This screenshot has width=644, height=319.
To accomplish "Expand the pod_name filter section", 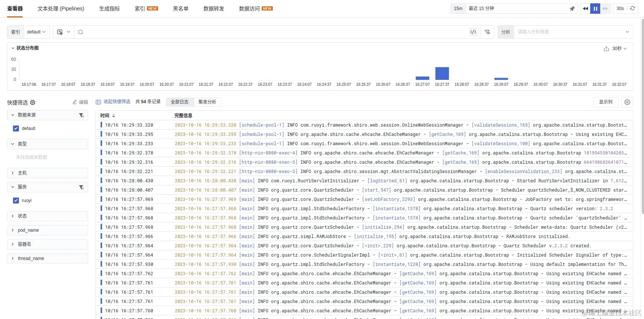I will tap(48, 230).
